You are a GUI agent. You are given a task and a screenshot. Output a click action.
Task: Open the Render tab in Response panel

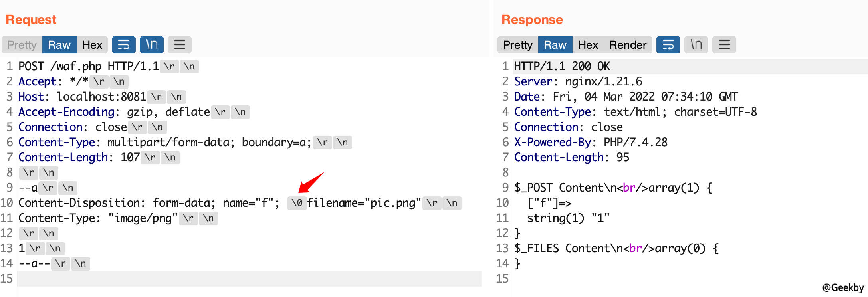pyautogui.click(x=628, y=45)
